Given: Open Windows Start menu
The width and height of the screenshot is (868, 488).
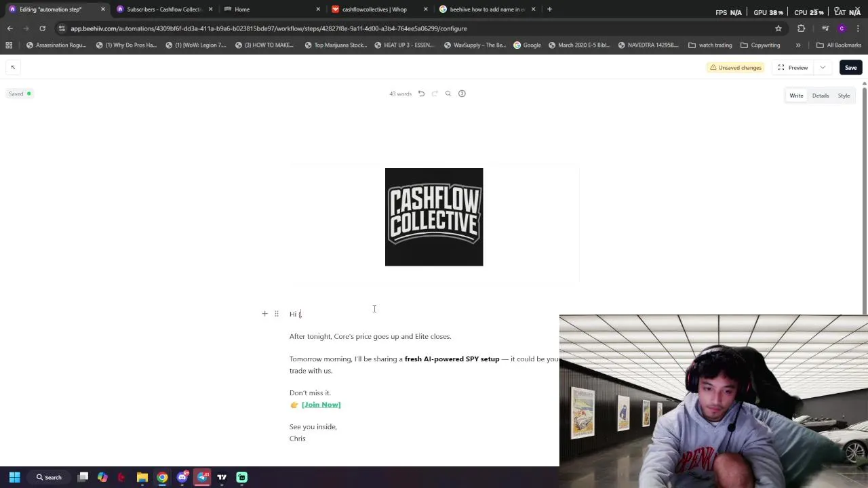Looking at the screenshot, I should tap(14, 477).
